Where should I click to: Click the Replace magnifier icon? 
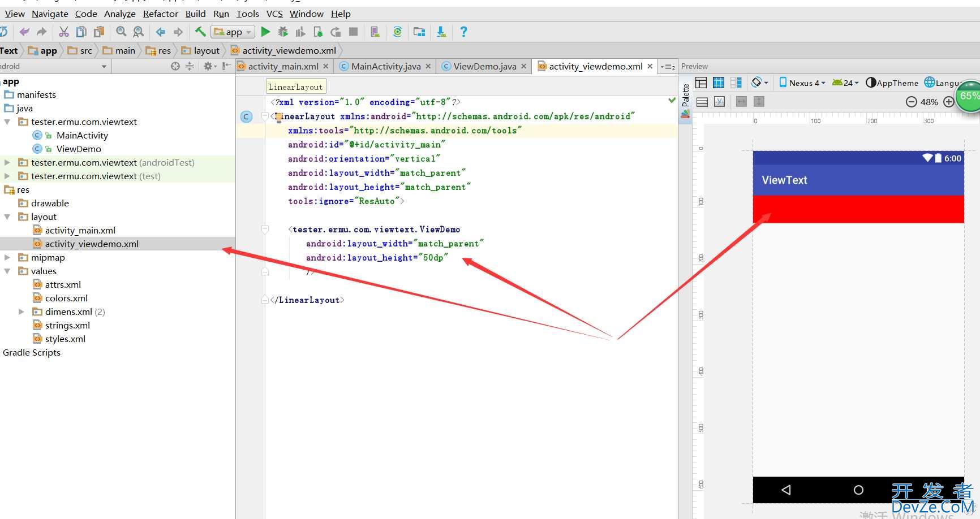(x=138, y=32)
